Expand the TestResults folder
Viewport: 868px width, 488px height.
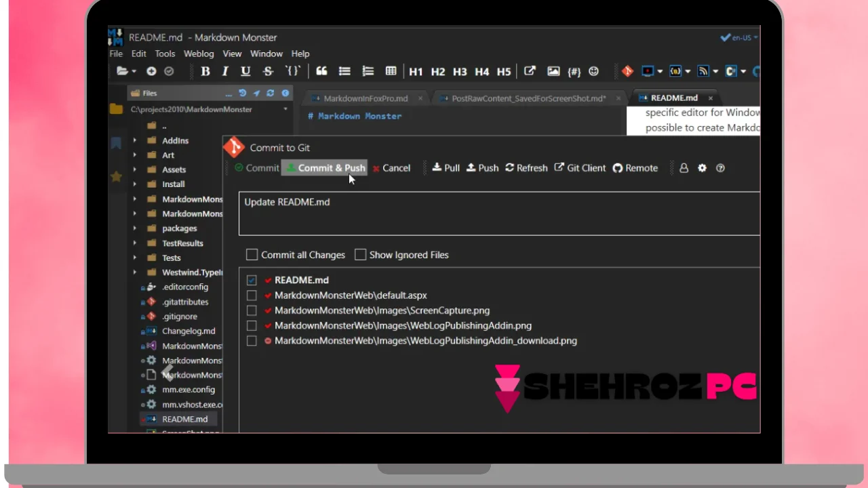click(134, 243)
